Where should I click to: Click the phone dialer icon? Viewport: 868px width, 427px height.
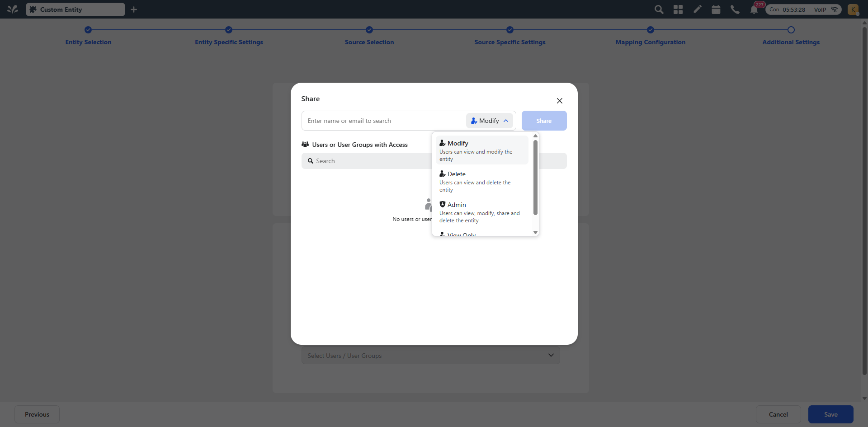pyautogui.click(x=735, y=9)
